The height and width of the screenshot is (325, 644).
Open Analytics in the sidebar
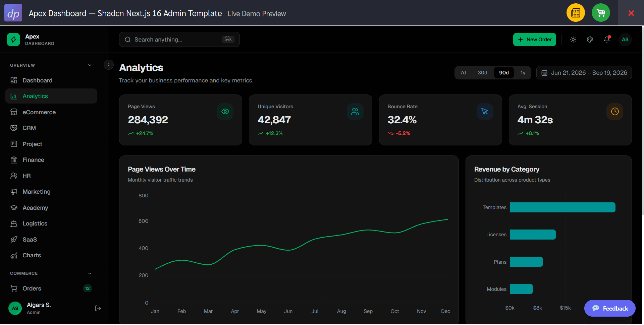point(51,96)
